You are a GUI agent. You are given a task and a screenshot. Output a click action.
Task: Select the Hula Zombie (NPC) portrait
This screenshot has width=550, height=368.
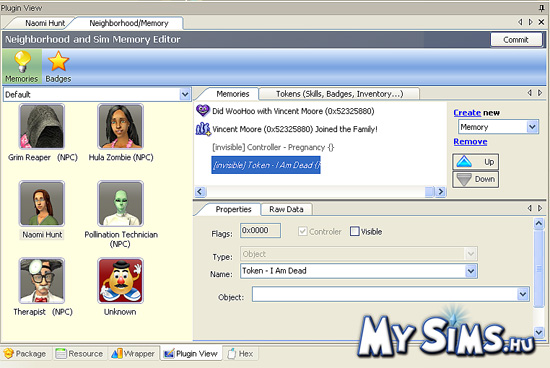tap(120, 126)
